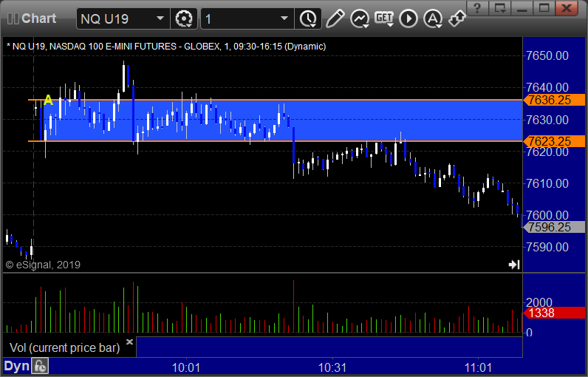This screenshot has width=588, height=377.
Task: Click the 7590.00 price axis label
Action: click(547, 247)
